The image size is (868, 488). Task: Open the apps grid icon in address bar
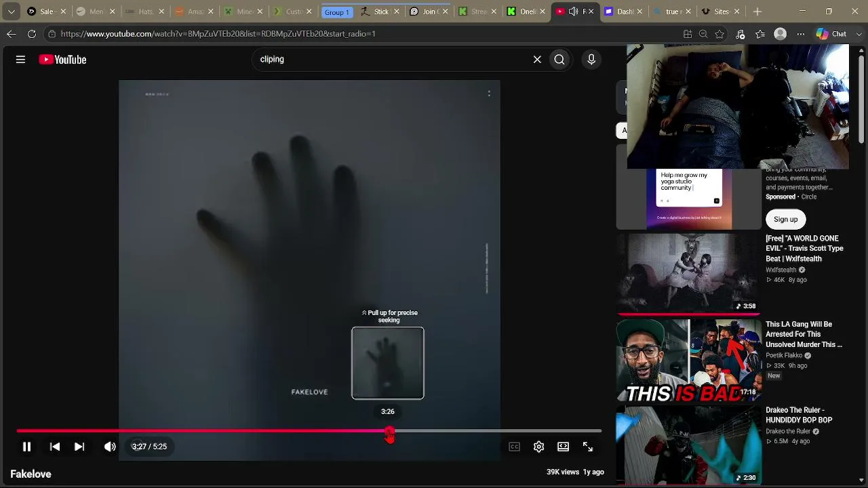(687, 34)
